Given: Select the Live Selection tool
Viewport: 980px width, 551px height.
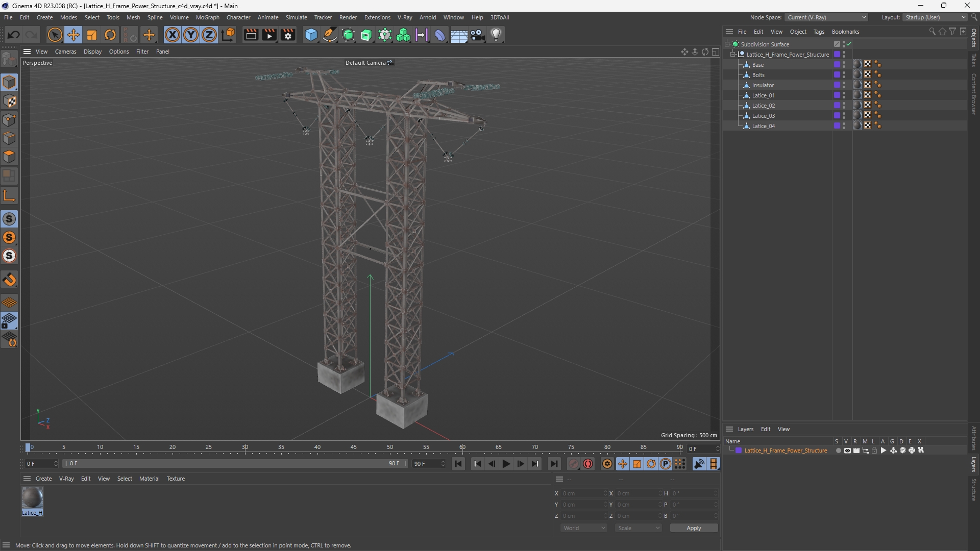Looking at the screenshot, I should click(x=55, y=35).
